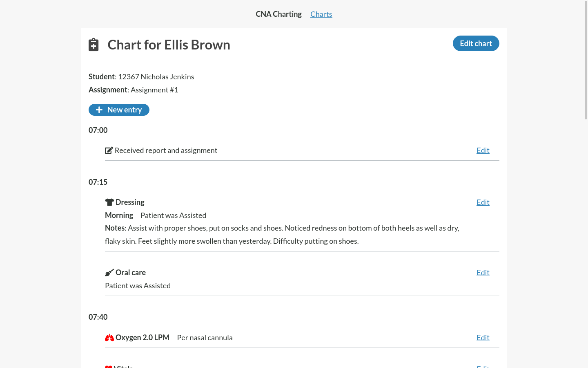Click the Chart for Ellis Brown heading
Image resolution: width=588 pixels, height=368 pixels.
pyautogui.click(x=169, y=45)
